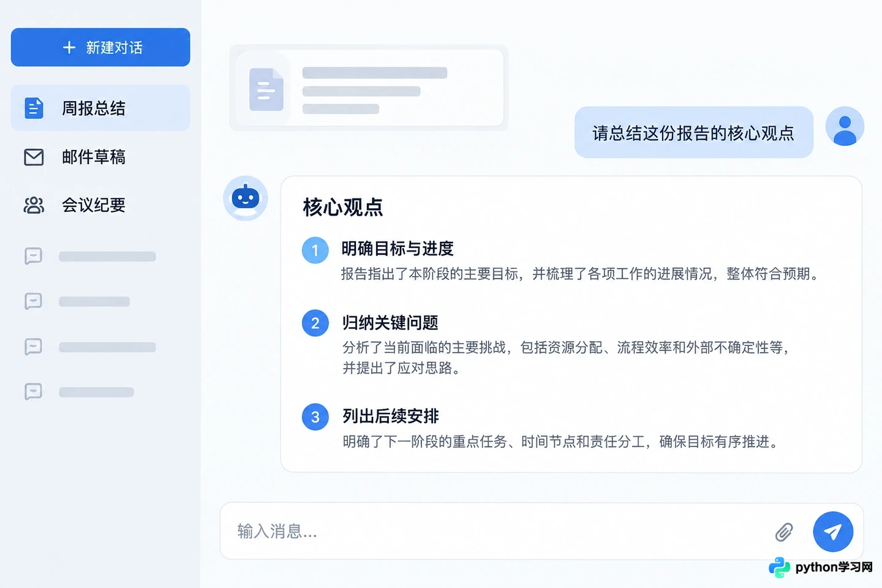
Task: Click the user profile avatar
Action: point(845,127)
